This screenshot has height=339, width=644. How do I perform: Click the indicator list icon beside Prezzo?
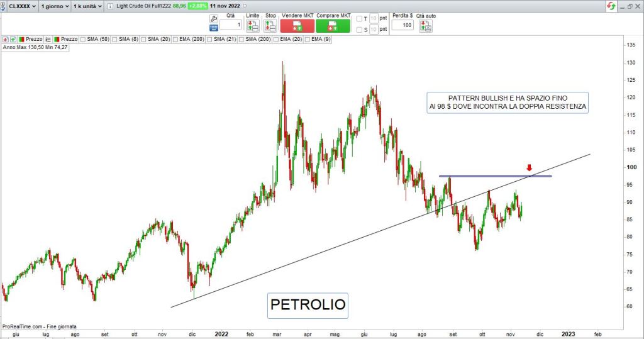48,39
